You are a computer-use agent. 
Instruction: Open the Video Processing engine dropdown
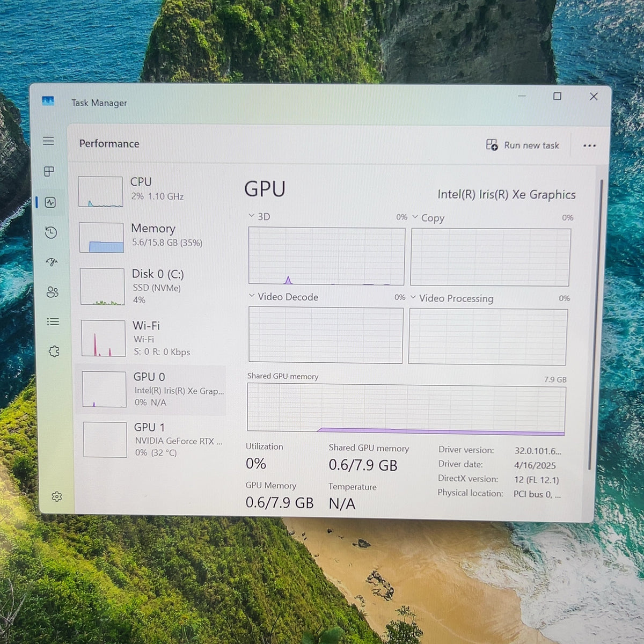coord(452,298)
